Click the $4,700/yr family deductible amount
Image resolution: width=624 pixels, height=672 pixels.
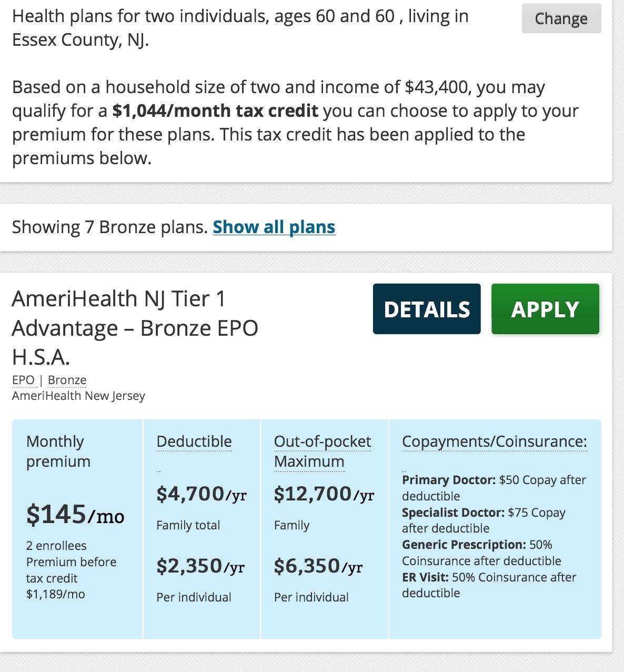coord(201,494)
